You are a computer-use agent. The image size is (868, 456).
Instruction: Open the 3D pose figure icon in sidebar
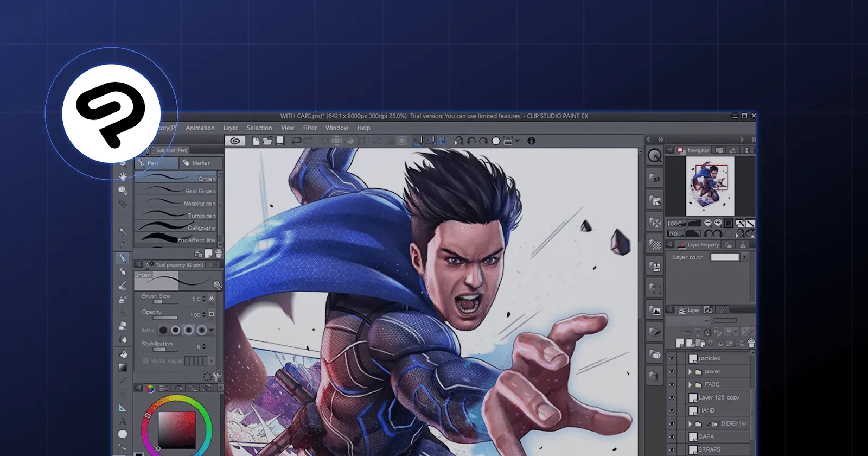click(x=655, y=376)
